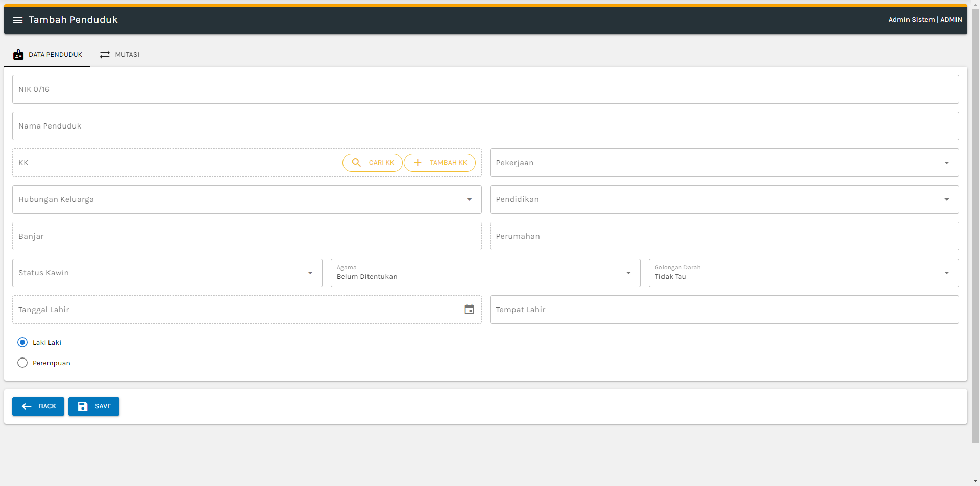980x486 pixels.
Task: Expand the Status Kawin dropdown
Action: coord(310,273)
